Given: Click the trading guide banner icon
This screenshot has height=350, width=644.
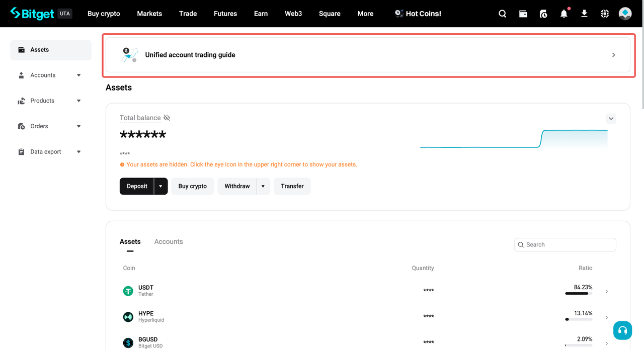Looking at the screenshot, I should pyautogui.click(x=130, y=55).
